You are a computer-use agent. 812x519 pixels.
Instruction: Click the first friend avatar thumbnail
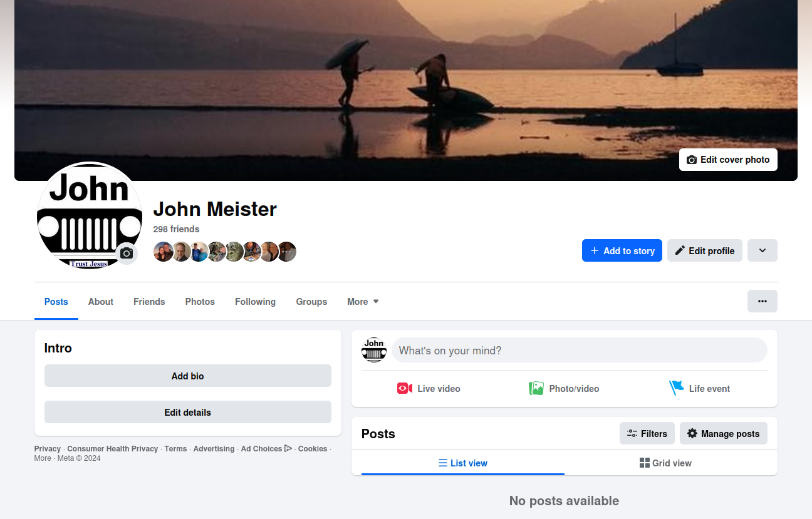163,252
